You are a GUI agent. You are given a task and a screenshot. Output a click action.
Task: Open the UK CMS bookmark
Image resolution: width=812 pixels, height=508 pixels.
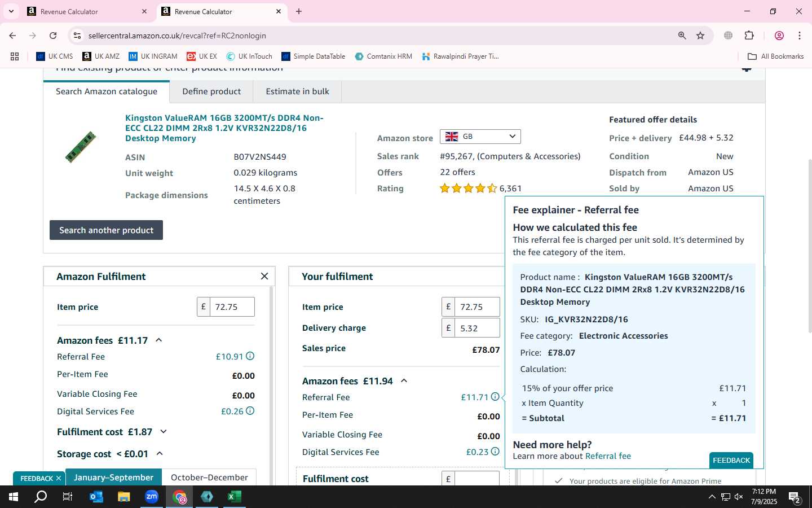(55, 56)
